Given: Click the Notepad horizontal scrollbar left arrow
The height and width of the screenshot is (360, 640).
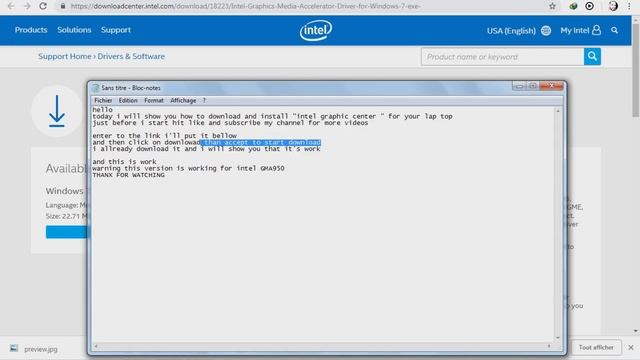Looking at the screenshot, I should 96,346.
